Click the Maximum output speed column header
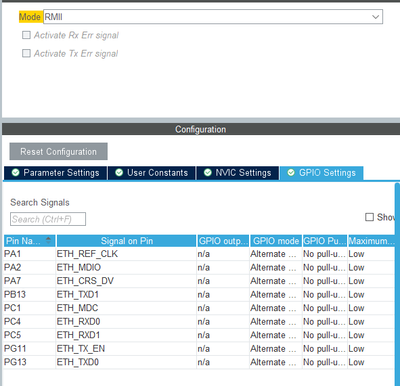Image resolution: width=400 pixels, height=386 pixels. pyautogui.click(x=371, y=241)
